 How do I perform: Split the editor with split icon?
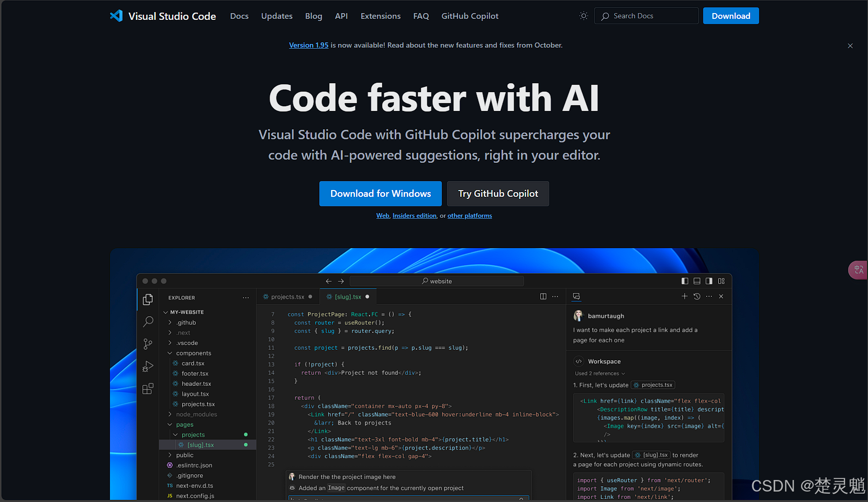(x=543, y=296)
